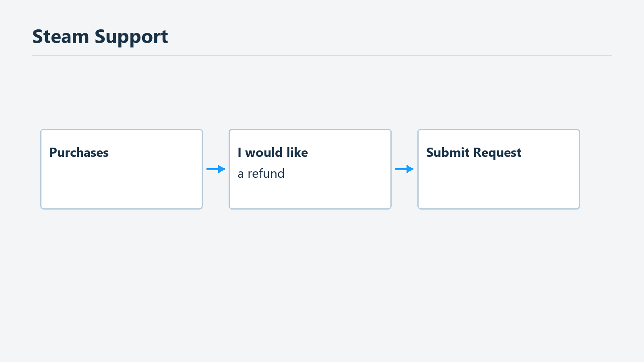Click the blue arrow before Submit Request

tap(404, 169)
